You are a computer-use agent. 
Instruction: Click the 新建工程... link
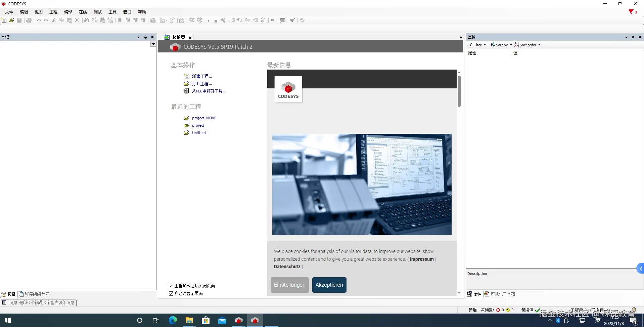coord(202,76)
